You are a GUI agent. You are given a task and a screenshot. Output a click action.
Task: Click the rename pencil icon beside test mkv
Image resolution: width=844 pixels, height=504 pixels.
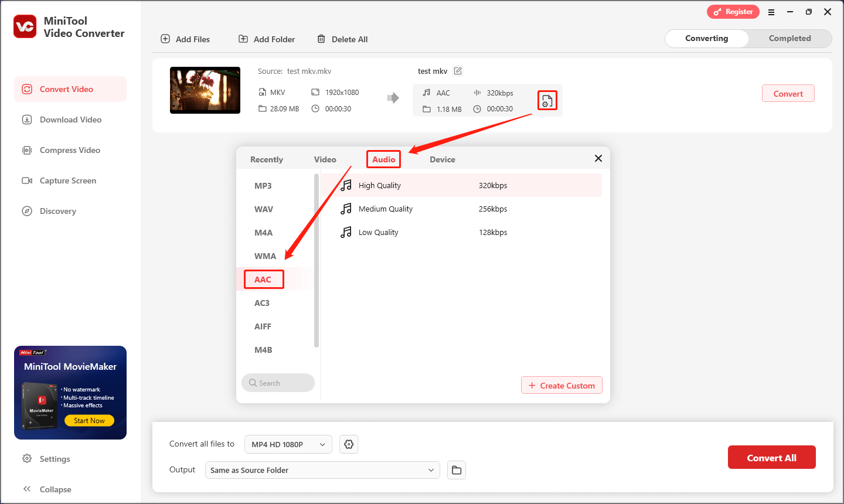458,71
